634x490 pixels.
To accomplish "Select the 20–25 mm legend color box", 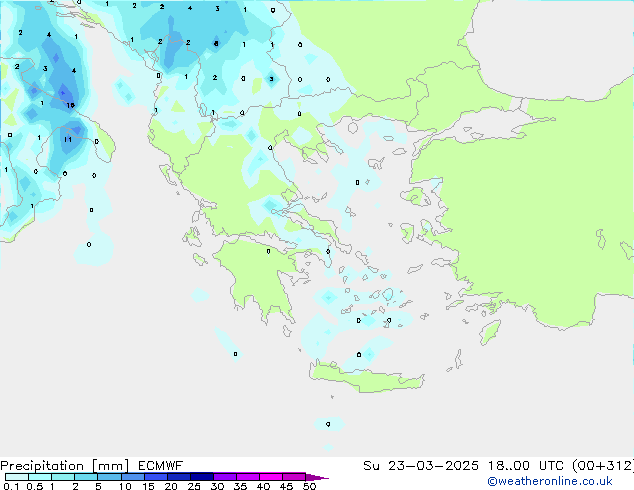I will pos(179,477).
